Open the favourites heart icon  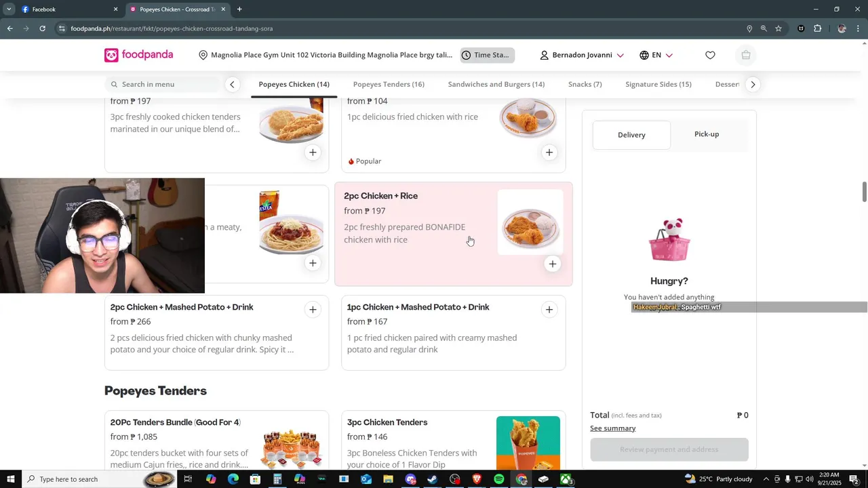pos(710,55)
